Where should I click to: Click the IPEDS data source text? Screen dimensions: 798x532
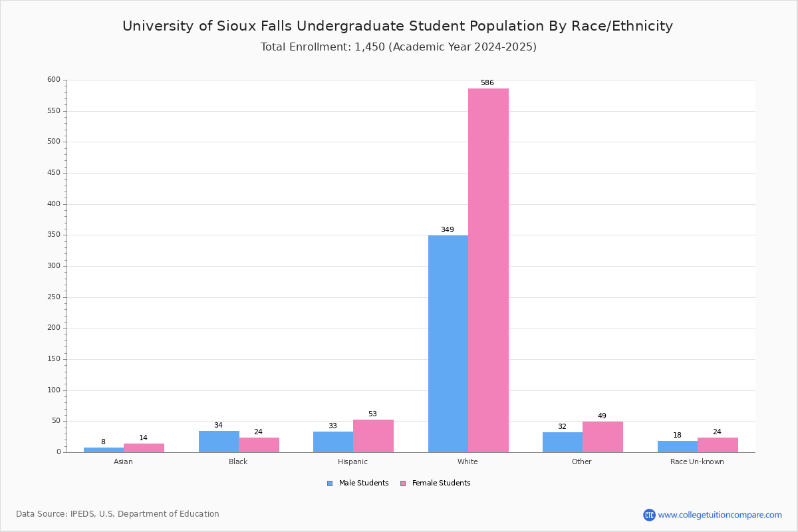pos(118,514)
